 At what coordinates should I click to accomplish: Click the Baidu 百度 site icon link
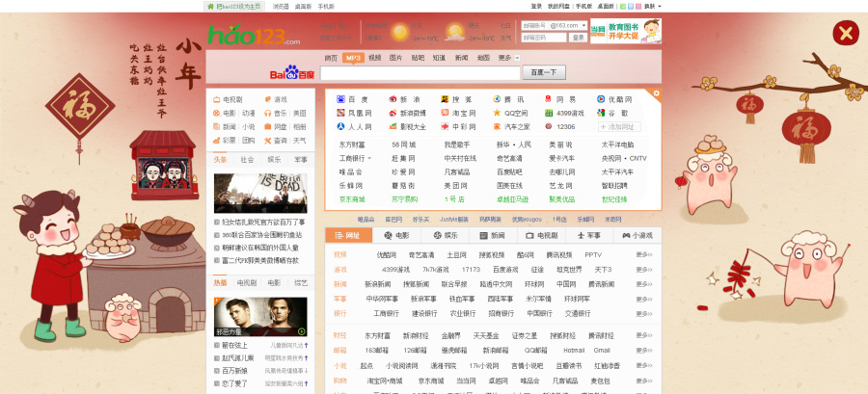[340, 99]
